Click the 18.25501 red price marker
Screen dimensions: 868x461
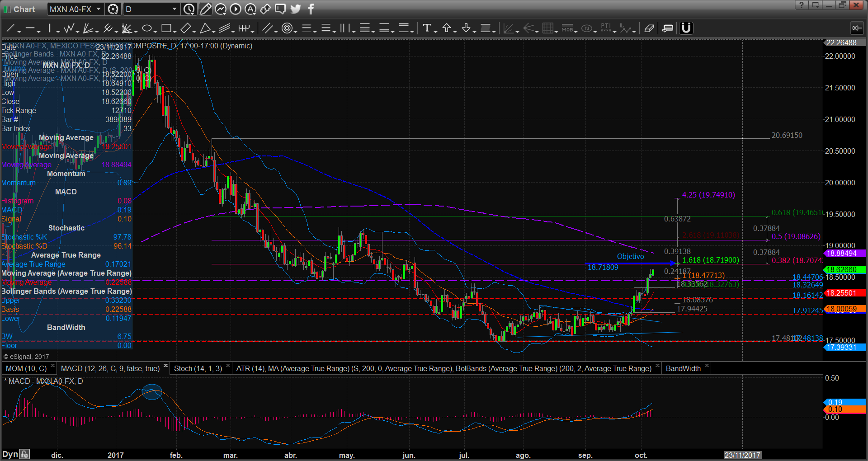click(844, 293)
